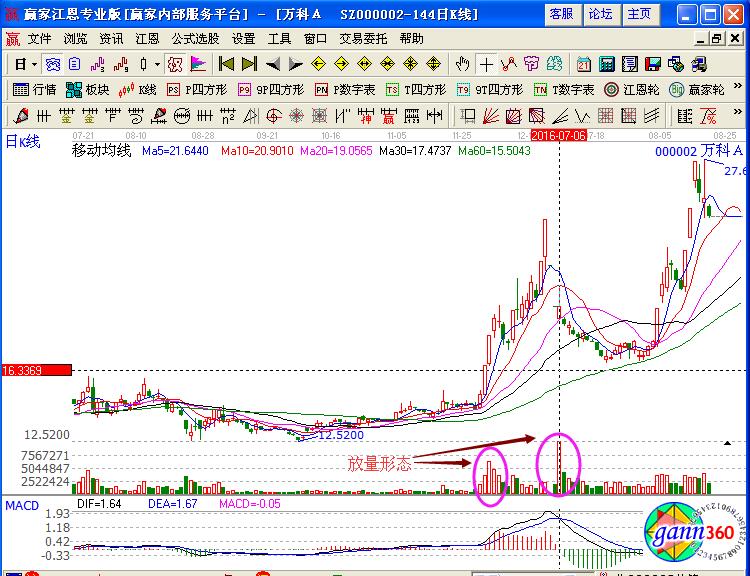Screen dimensions: 750x576
Task: Click the 客服 button
Action: click(x=562, y=14)
